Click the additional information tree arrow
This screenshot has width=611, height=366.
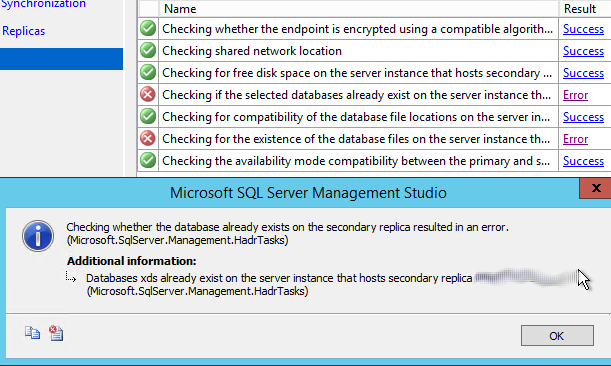[71, 277]
